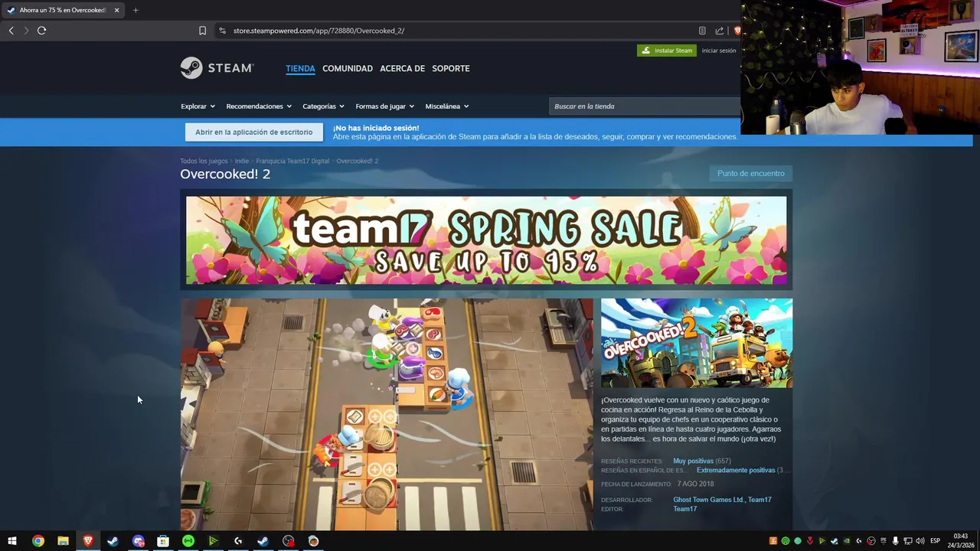Open OBS Studio from the taskbar
Screen dimensions: 980x551
288,541
